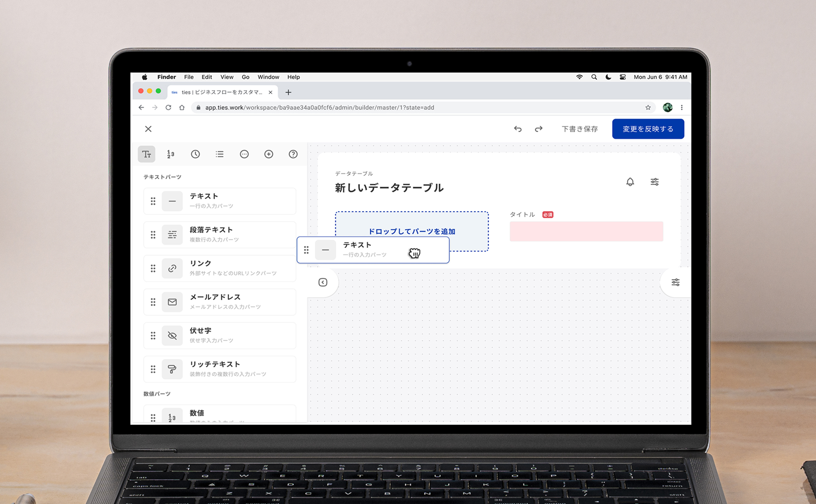Select the リッチテキスト paint roller icon
This screenshot has height=504, width=816.
172,369
